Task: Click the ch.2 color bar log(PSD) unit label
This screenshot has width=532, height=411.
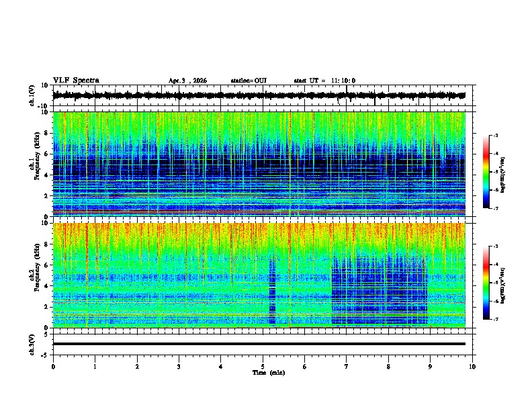Action: click(503, 285)
